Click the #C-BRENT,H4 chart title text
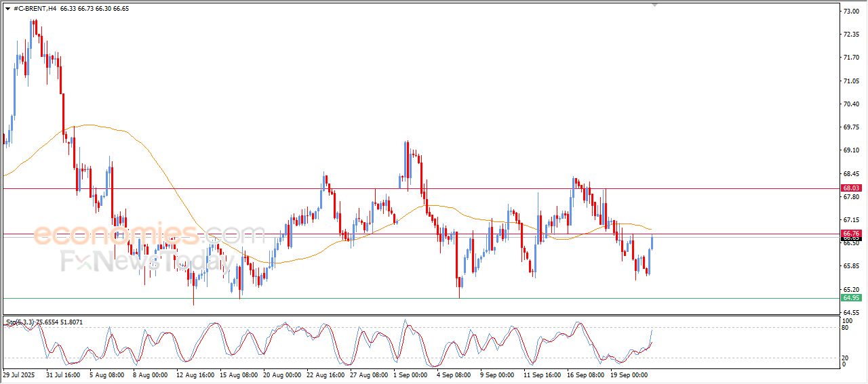 coord(35,8)
